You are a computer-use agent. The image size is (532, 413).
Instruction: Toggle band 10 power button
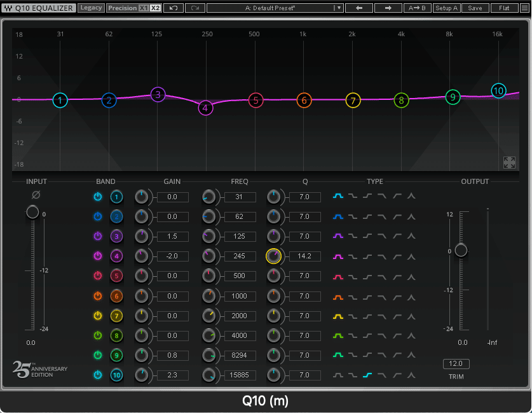click(x=98, y=375)
